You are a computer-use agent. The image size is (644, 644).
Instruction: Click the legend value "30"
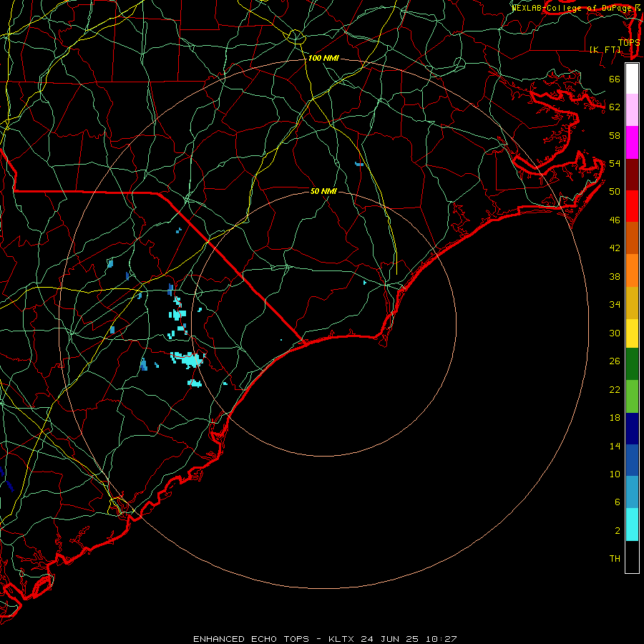click(615, 333)
